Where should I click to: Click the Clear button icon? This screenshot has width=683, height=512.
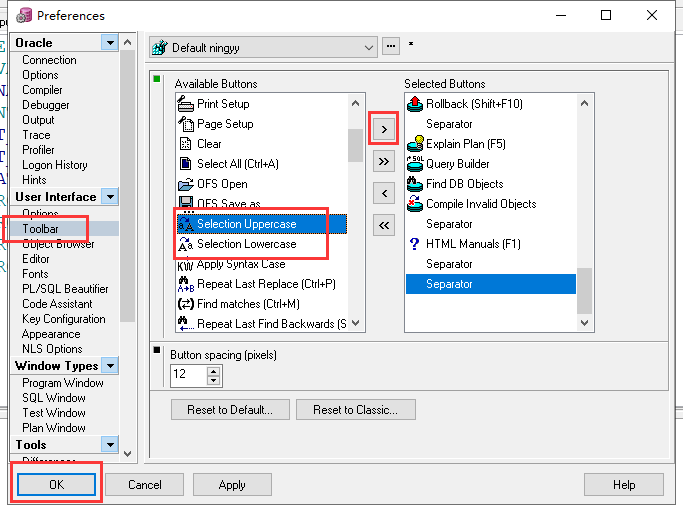coord(186,144)
